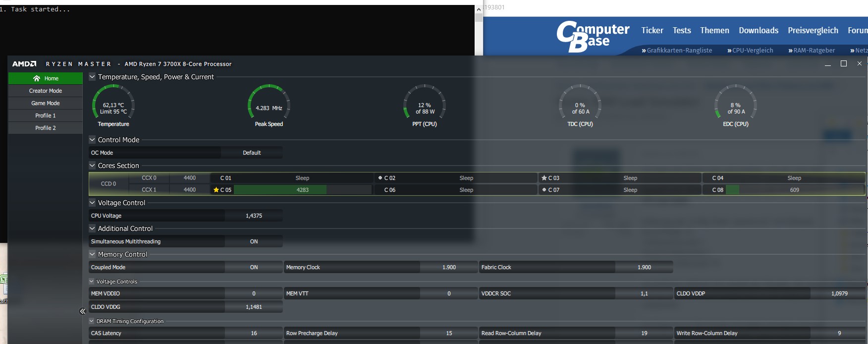868x344 pixels.
Task: Select the C 06 core sleep field
Action: tap(466, 190)
